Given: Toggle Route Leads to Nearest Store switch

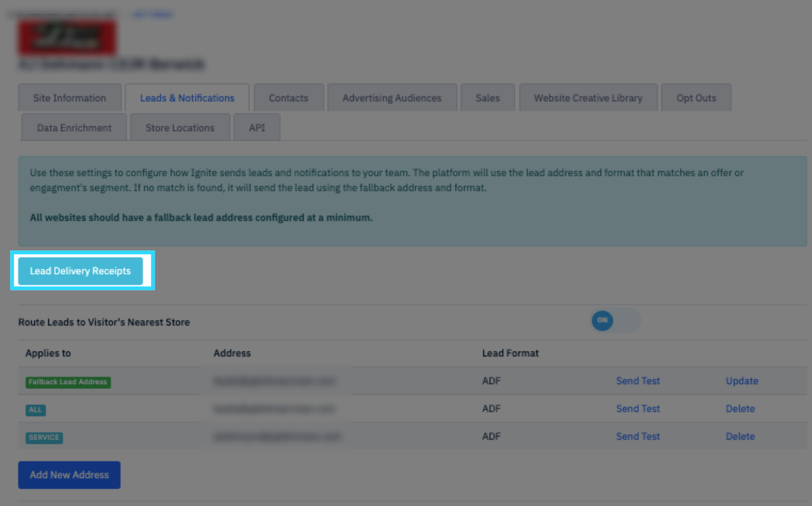Looking at the screenshot, I should pos(615,320).
